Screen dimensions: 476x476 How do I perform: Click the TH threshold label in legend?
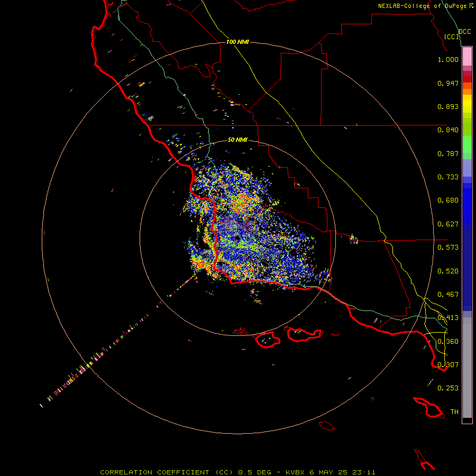pyautogui.click(x=454, y=412)
